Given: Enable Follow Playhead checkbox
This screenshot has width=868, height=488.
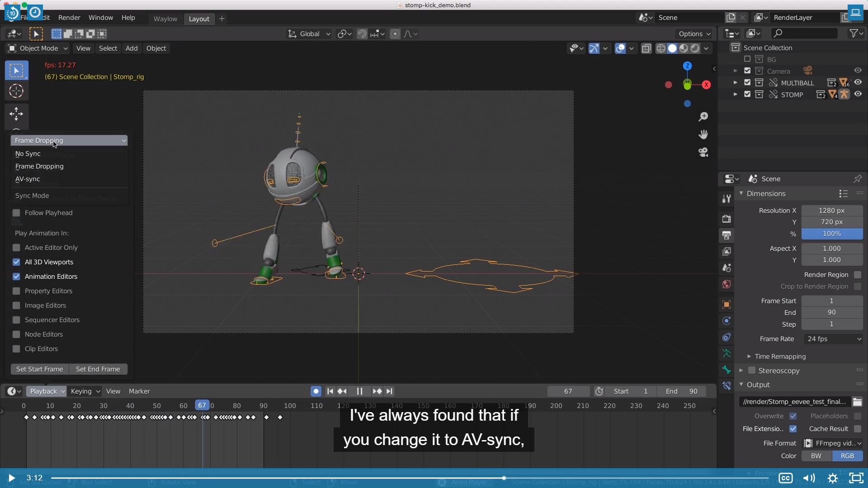Looking at the screenshot, I should (16, 213).
